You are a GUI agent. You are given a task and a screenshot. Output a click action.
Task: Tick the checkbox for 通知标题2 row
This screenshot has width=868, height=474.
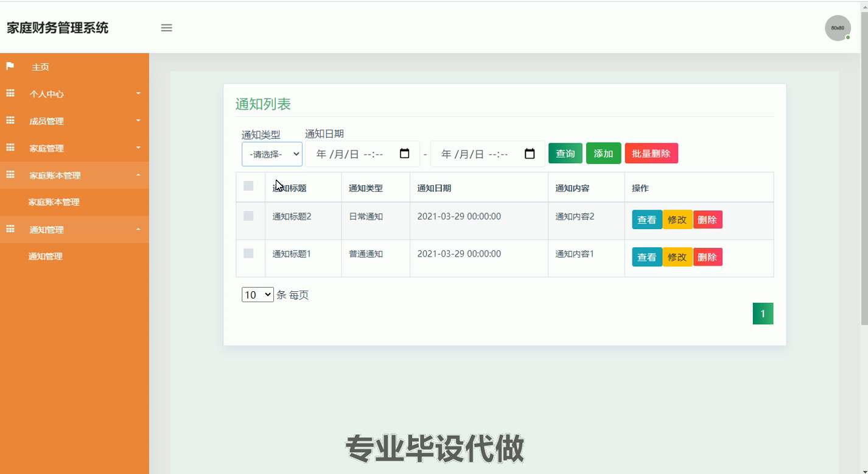pyautogui.click(x=248, y=216)
